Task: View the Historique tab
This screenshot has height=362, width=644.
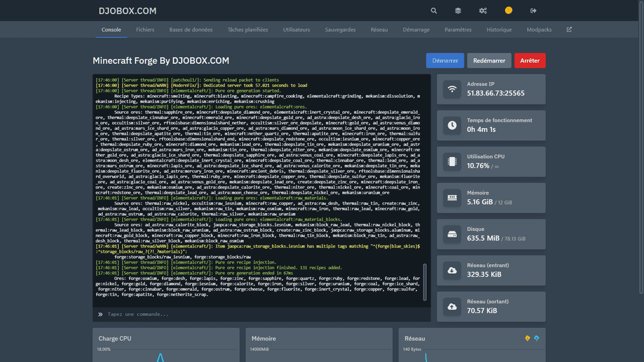Action: (499, 30)
